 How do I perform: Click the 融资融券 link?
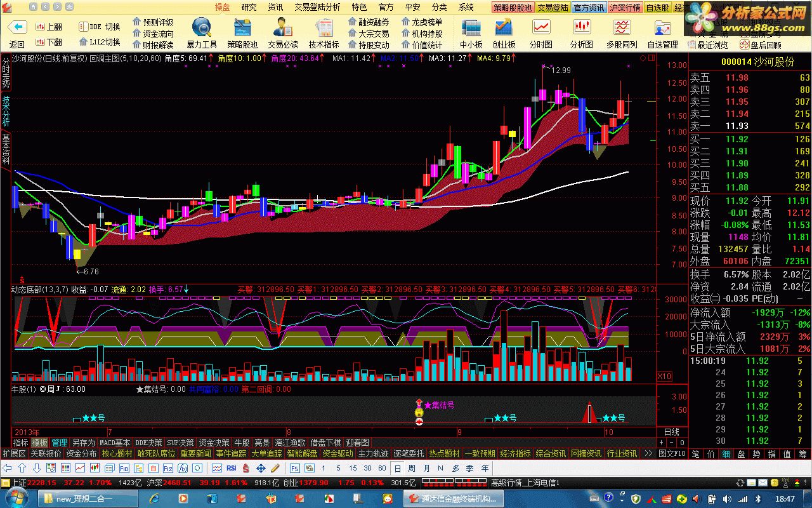369,22
